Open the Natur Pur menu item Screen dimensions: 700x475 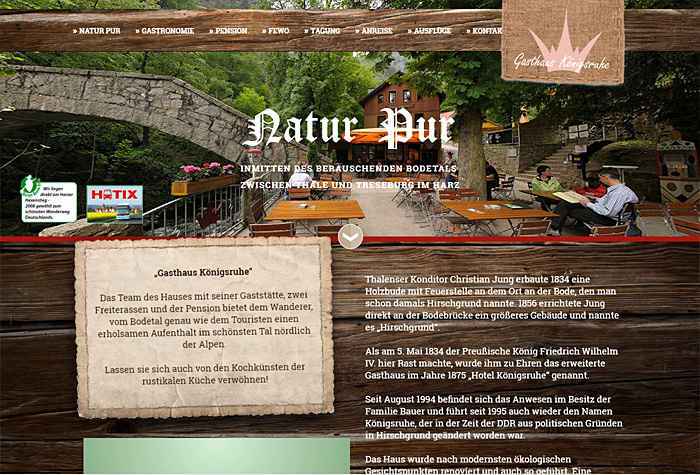coord(96,31)
